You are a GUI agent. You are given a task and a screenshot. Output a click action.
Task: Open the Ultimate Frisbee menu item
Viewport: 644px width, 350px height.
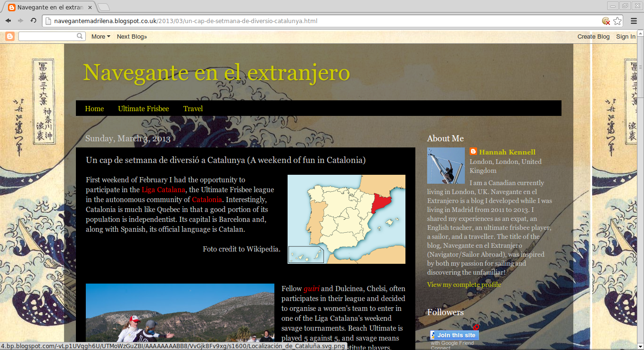143,108
